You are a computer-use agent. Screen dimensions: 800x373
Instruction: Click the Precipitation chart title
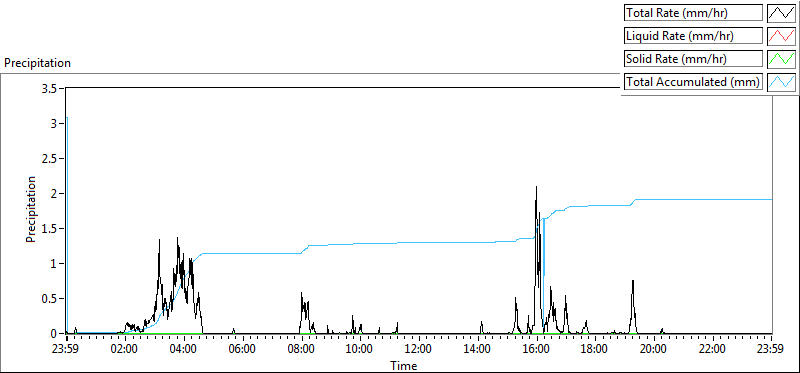pos(37,63)
